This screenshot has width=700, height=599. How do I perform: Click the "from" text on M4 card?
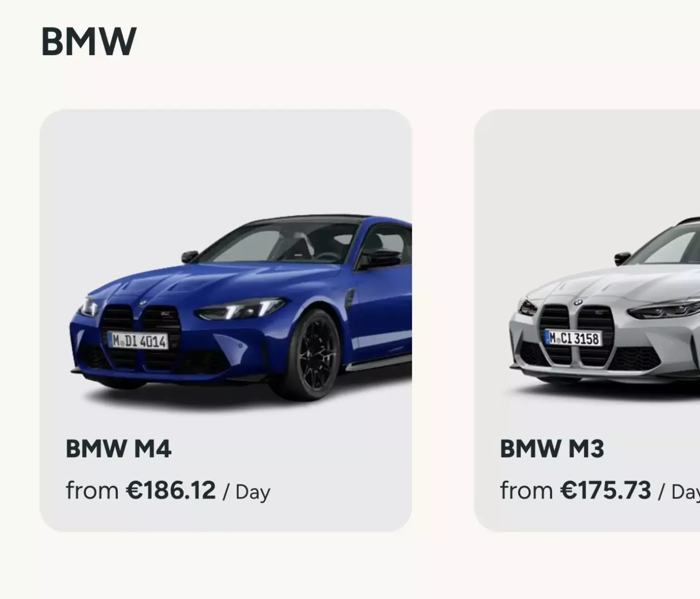pyautogui.click(x=92, y=491)
